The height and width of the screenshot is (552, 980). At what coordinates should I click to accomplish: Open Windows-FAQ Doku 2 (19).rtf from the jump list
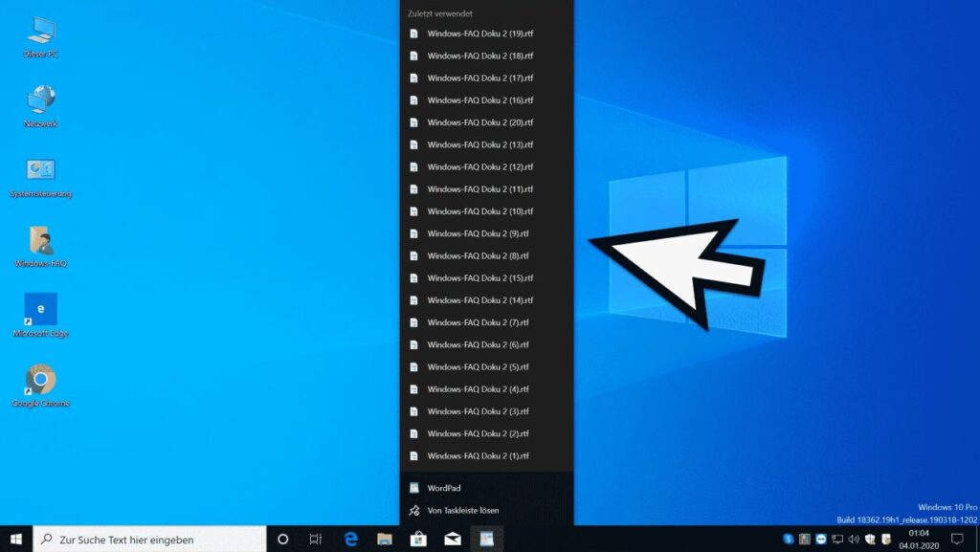479,33
